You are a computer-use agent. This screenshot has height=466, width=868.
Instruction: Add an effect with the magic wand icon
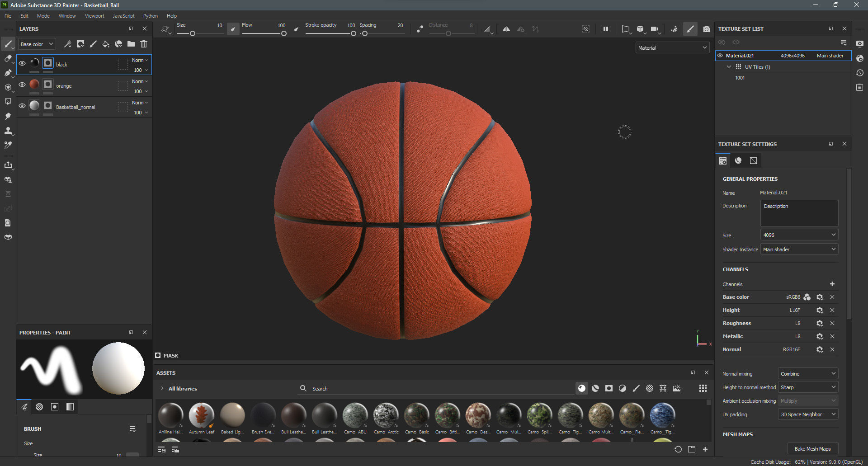[x=68, y=44]
